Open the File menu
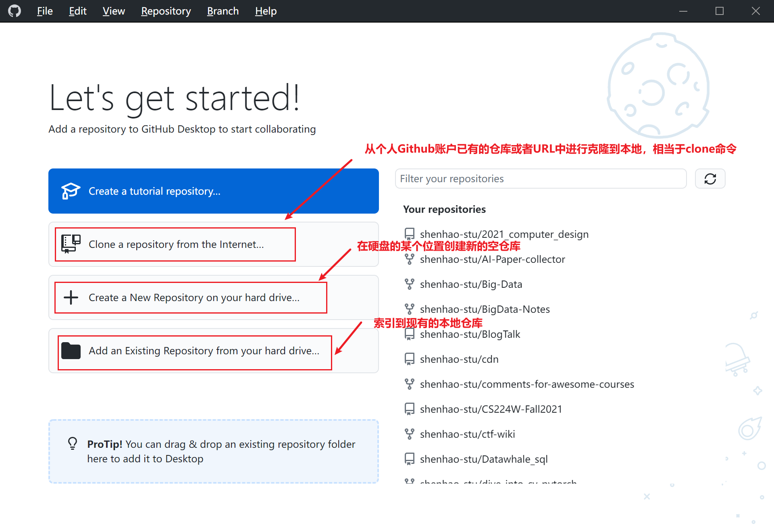This screenshot has width=774, height=532. pyautogui.click(x=45, y=11)
